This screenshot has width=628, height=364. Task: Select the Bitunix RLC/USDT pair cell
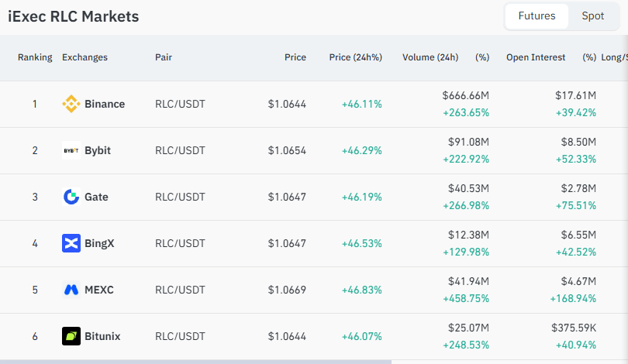(180, 336)
